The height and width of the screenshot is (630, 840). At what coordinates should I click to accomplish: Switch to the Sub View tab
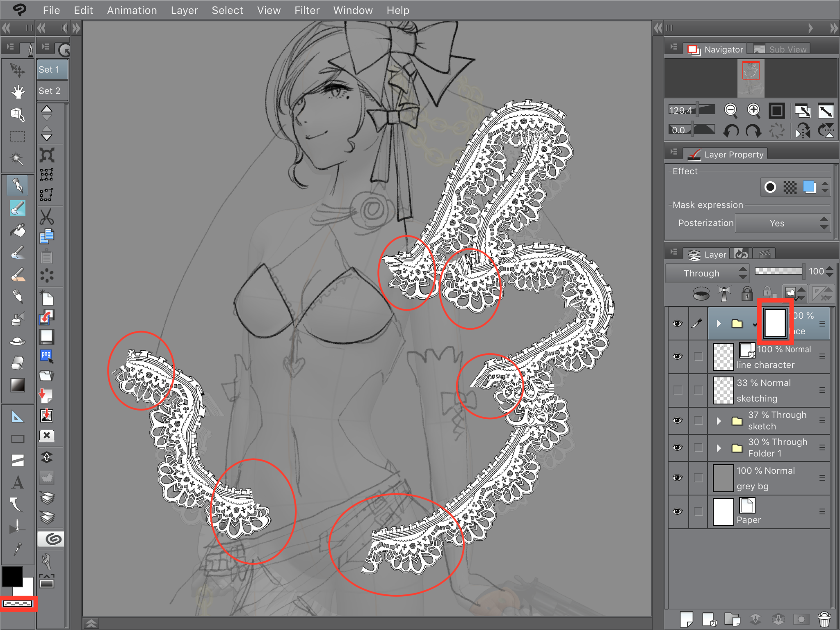[781, 50]
